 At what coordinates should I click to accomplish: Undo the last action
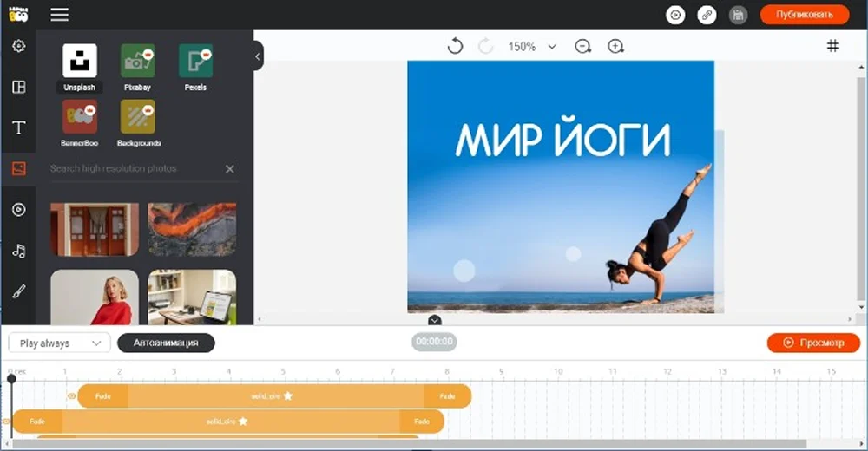click(455, 46)
